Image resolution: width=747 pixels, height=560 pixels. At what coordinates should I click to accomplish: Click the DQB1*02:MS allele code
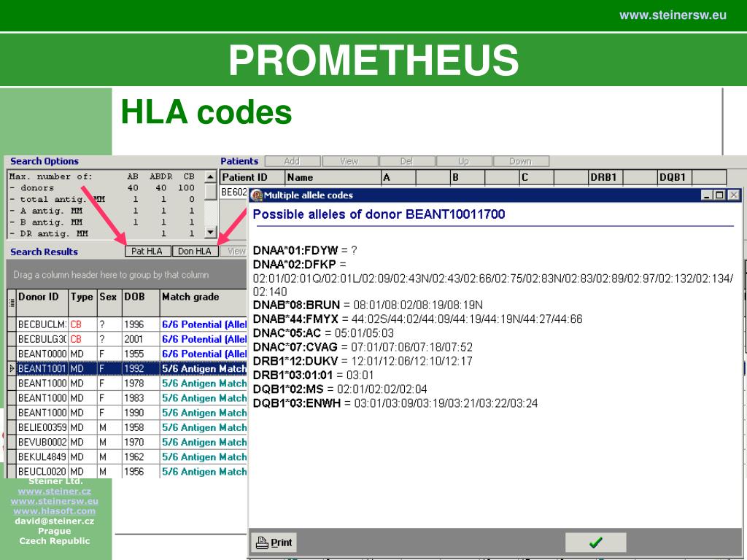click(x=288, y=389)
